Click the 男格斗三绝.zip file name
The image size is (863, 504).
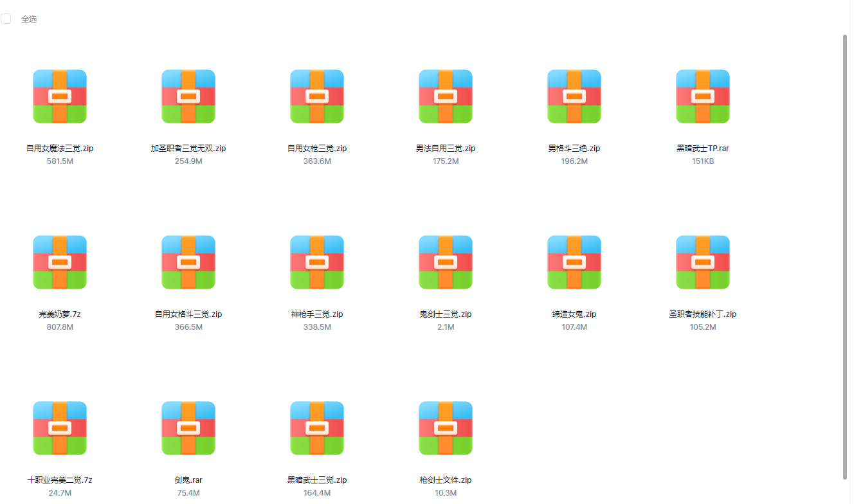coord(574,148)
